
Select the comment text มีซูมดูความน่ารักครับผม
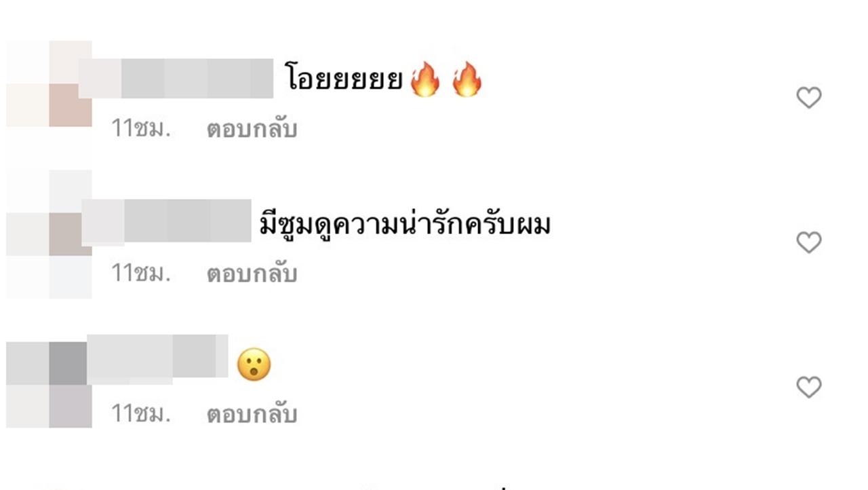[x=405, y=224]
